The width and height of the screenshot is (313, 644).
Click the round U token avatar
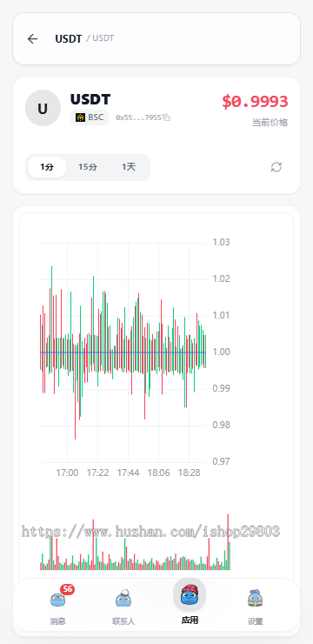pos(43,108)
